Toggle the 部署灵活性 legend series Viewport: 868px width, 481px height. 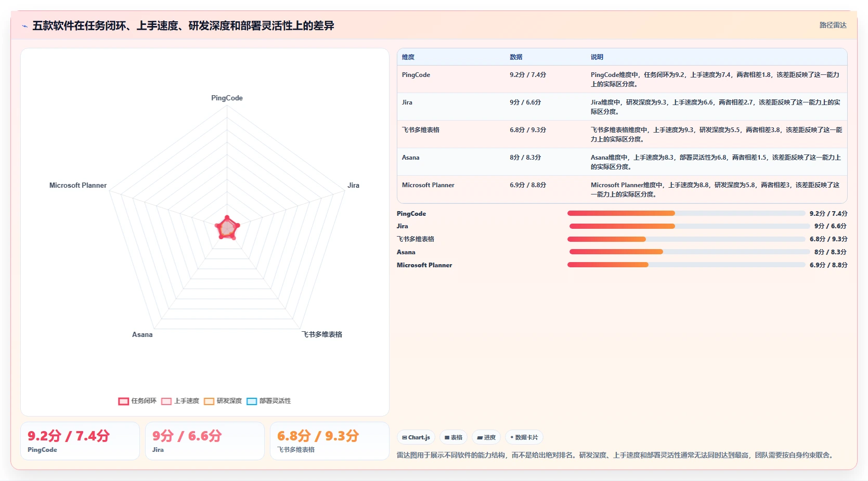coord(268,401)
